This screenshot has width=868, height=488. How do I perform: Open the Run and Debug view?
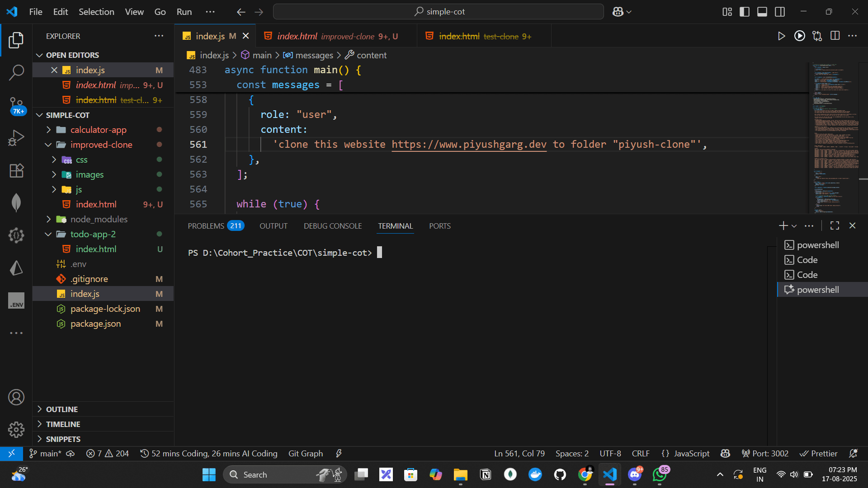(16, 137)
